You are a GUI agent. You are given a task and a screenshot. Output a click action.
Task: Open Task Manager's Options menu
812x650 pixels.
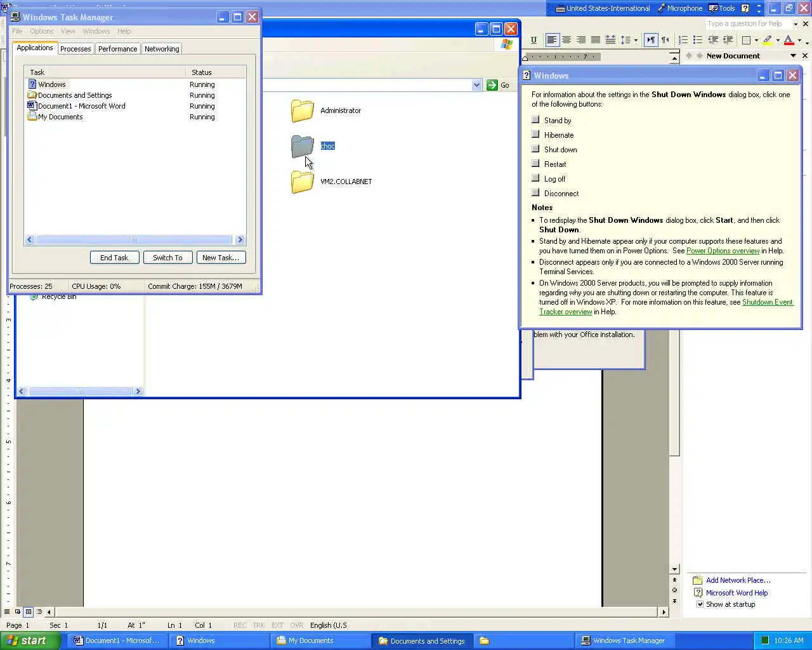pos(42,31)
